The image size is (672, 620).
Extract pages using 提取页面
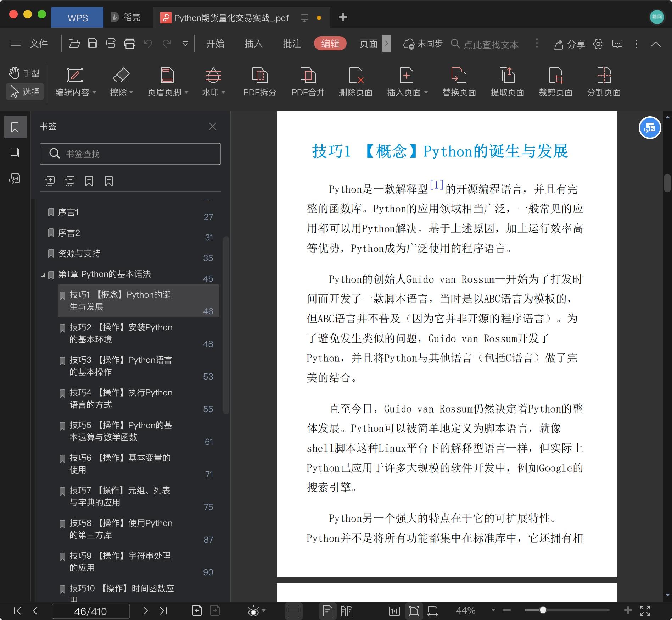point(507,82)
